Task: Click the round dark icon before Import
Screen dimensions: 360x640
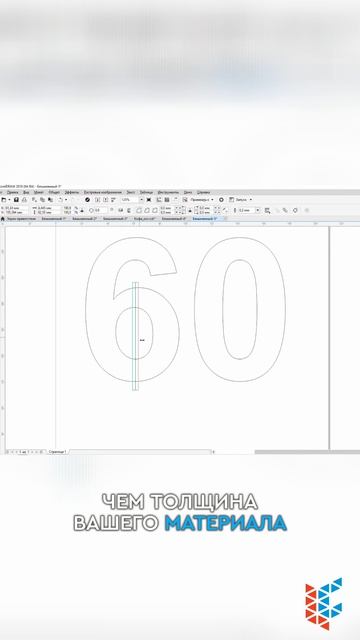Action: coord(87,200)
